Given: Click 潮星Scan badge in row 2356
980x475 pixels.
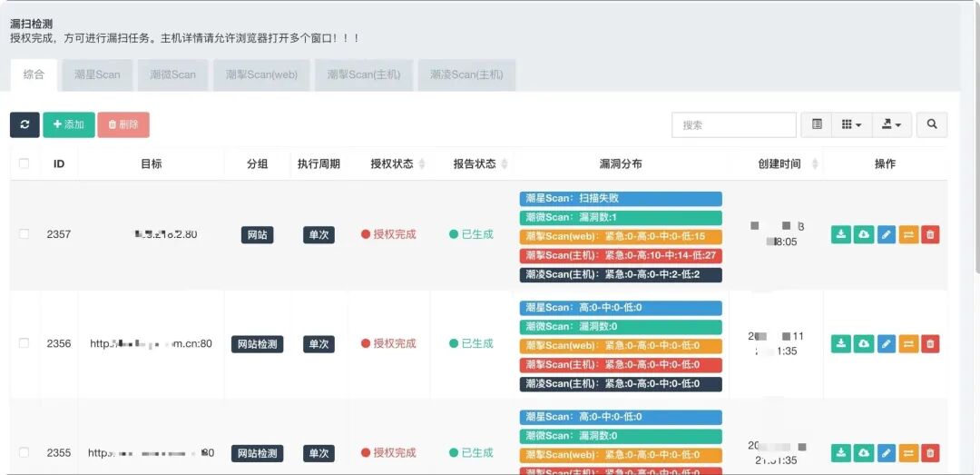Looking at the screenshot, I should click(621, 308).
